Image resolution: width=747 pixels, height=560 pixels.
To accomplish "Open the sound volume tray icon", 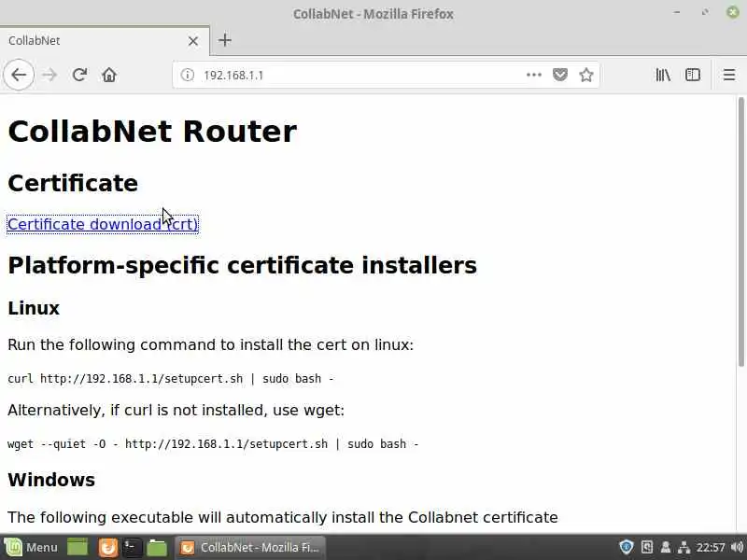I will click(737, 547).
